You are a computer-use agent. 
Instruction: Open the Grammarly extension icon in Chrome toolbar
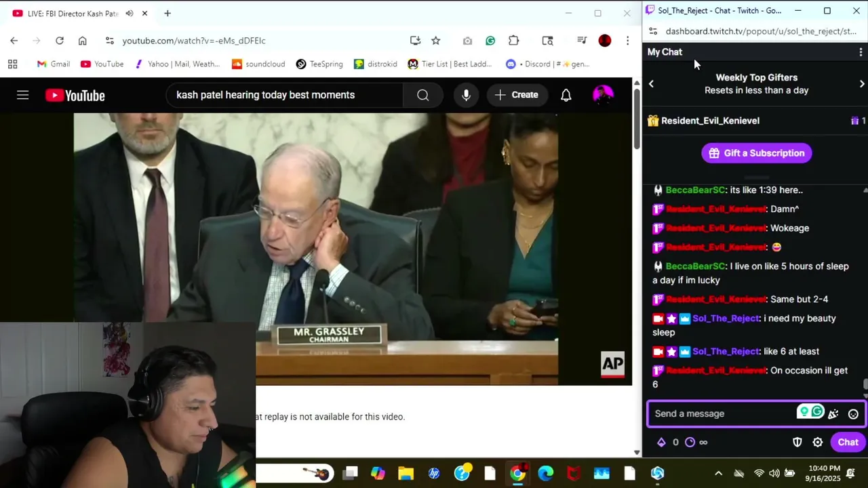pyautogui.click(x=490, y=41)
